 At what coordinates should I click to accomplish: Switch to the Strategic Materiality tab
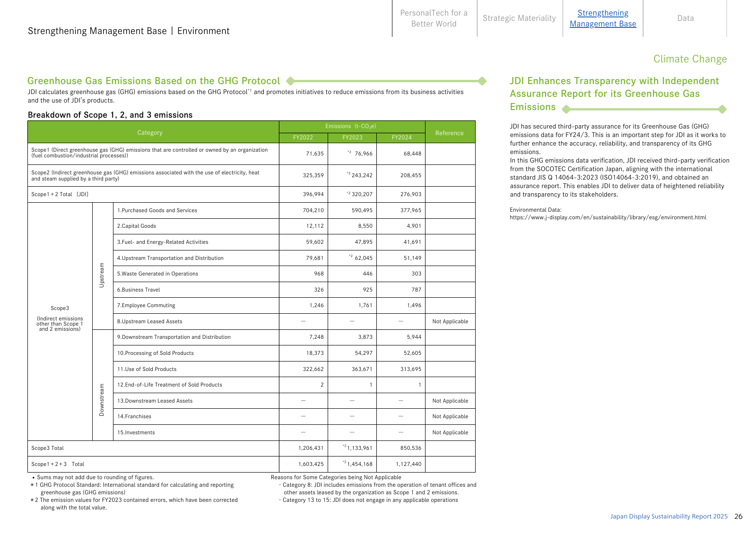519,18
